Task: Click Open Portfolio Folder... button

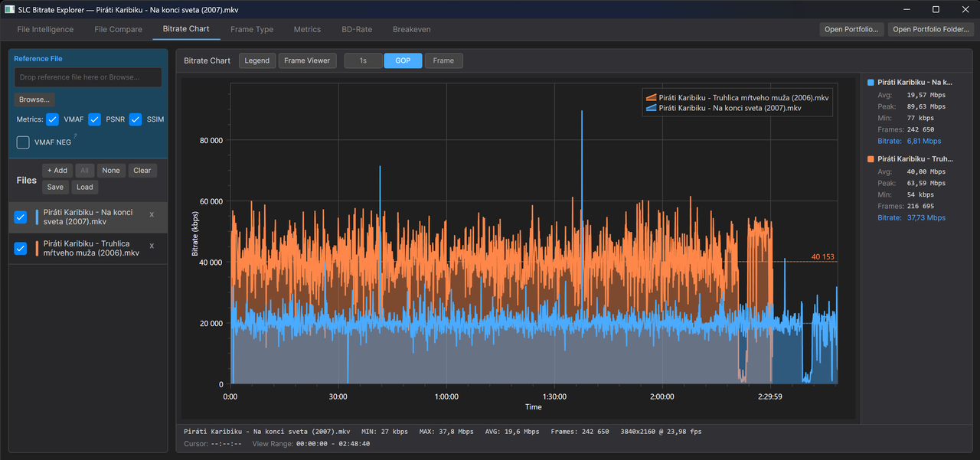Action: coord(931,29)
